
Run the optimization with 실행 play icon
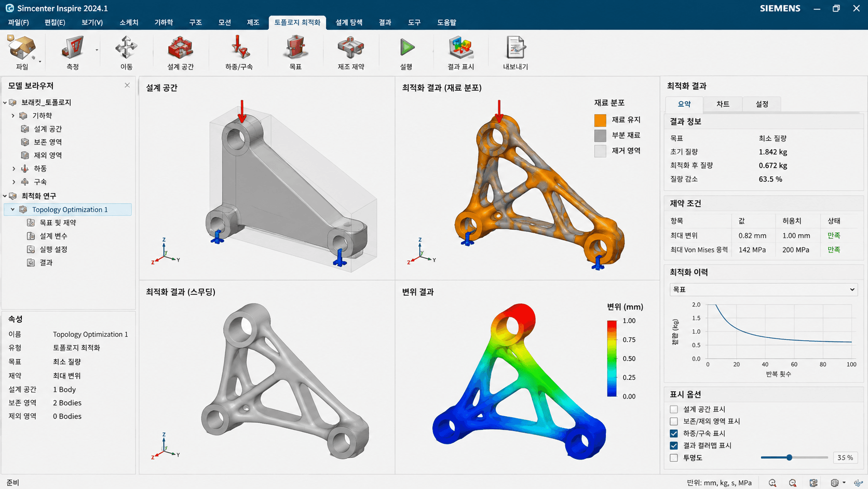[x=406, y=48]
